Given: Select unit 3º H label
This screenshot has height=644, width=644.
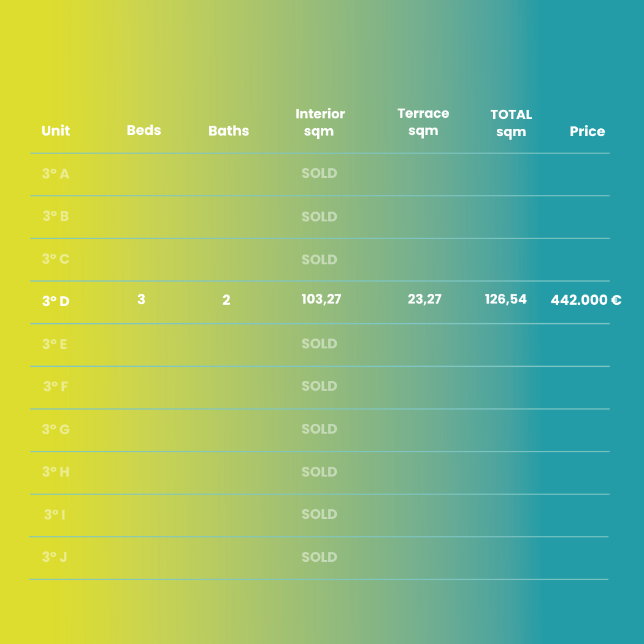Looking at the screenshot, I should (56, 472).
